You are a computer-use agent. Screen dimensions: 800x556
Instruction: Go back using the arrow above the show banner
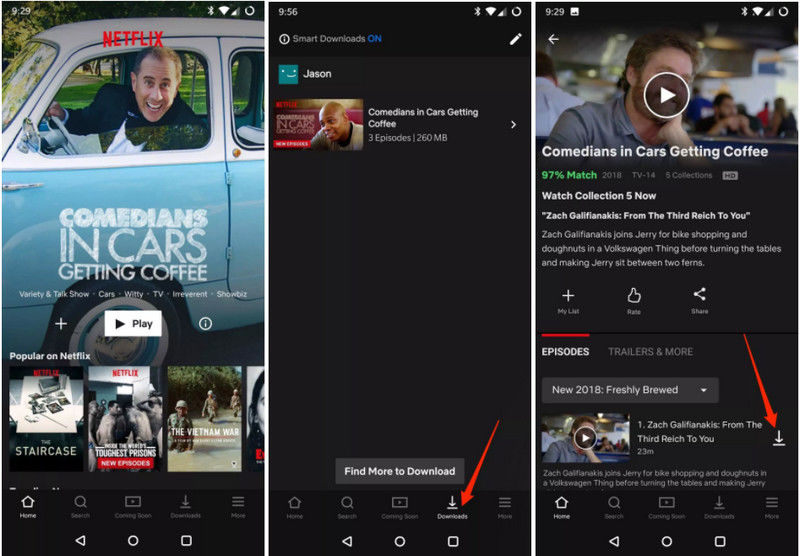pyautogui.click(x=553, y=39)
